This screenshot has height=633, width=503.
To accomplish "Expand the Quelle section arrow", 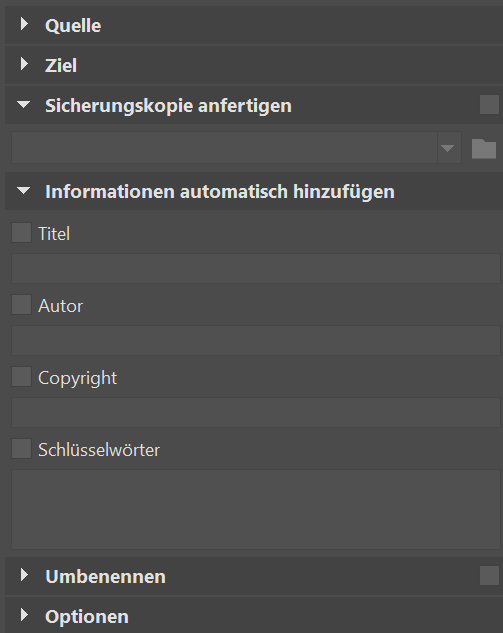I will click(24, 24).
